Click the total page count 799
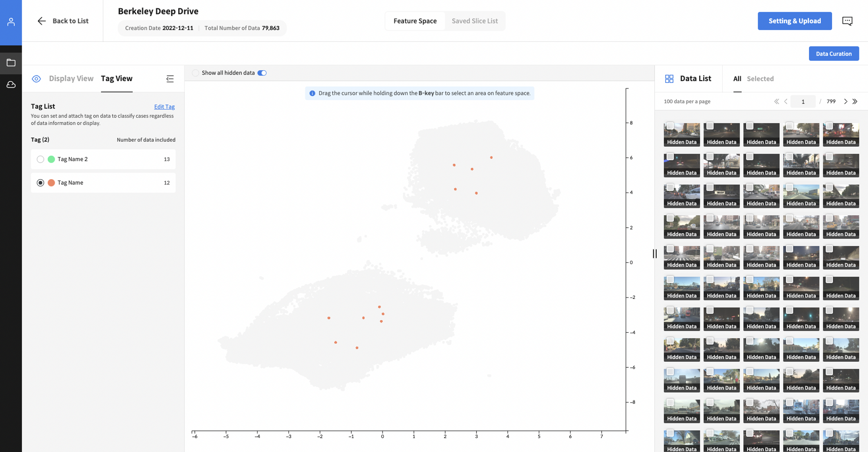This screenshot has width=868, height=452. click(x=831, y=102)
